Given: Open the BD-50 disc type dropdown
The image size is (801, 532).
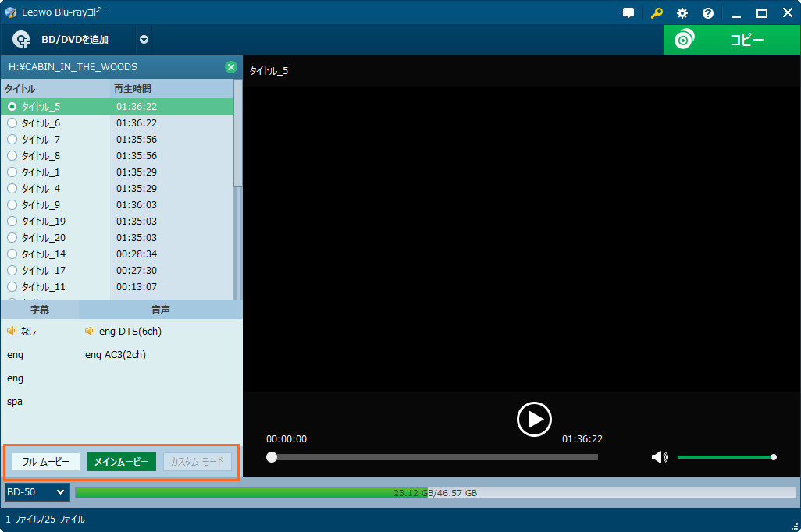Looking at the screenshot, I should (x=37, y=492).
